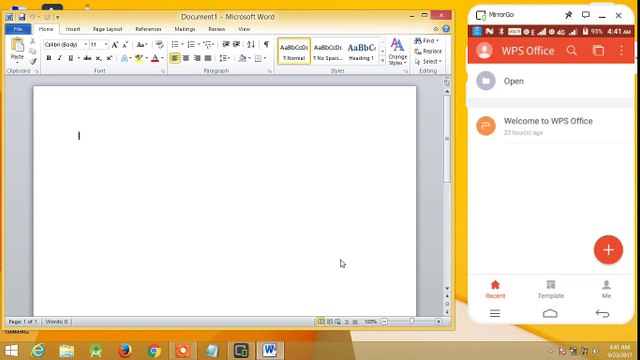The image size is (640, 360).
Task: Click the Save icon in Quick Access Toolbar
Action: click(x=22, y=17)
